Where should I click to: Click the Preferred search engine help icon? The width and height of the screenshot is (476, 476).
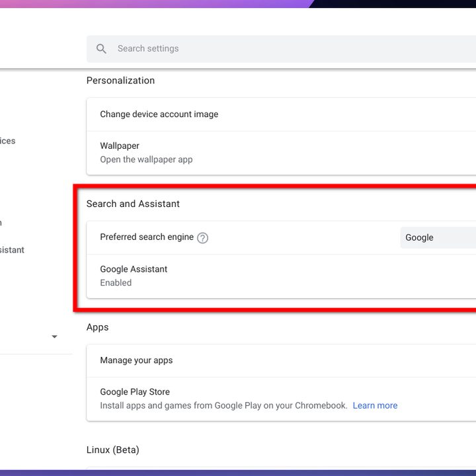(x=202, y=238)
